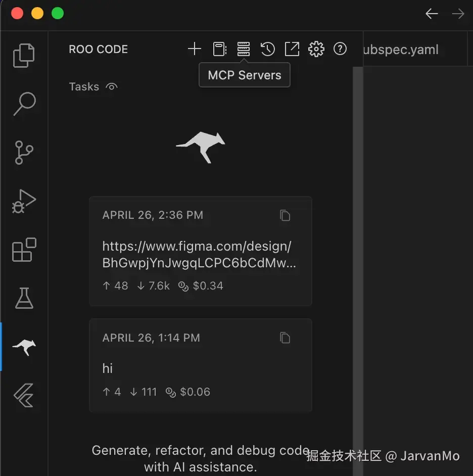Image resolution: width=473 pixels, height=476 pixels.
Task: Open the Prompts notebook icon
Action: [219, 49]
